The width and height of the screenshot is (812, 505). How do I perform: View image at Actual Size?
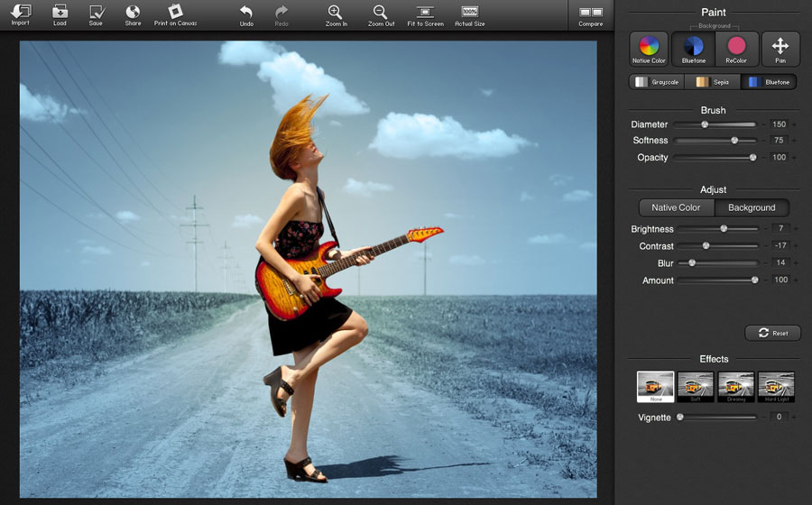coord(469,13)
